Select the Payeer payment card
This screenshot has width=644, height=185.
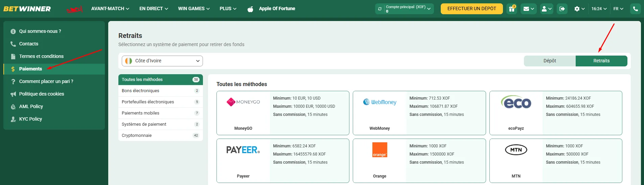[x=283, y=161]
